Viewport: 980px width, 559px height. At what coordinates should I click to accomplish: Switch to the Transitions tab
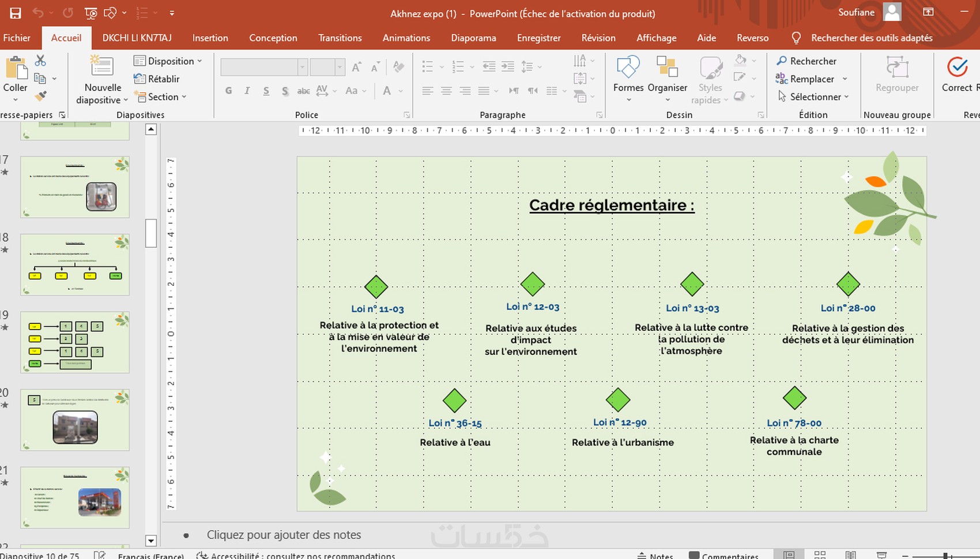[340, 38]
